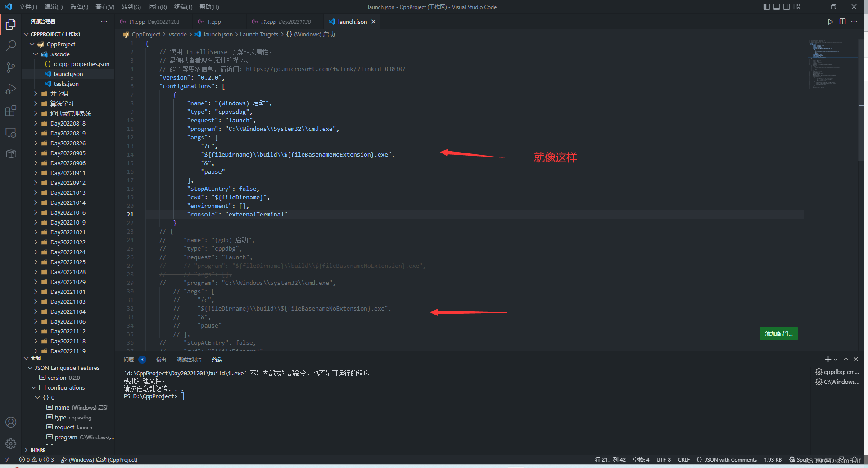Expand the Day20220818 folder
This screenshot has width=868, height=468.
(36, 123)
